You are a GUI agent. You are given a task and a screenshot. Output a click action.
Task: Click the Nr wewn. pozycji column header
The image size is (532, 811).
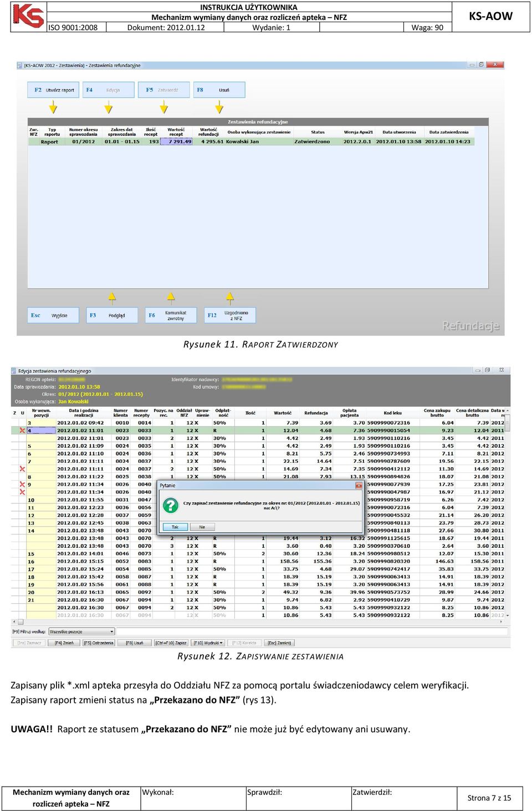coord(41,413)
